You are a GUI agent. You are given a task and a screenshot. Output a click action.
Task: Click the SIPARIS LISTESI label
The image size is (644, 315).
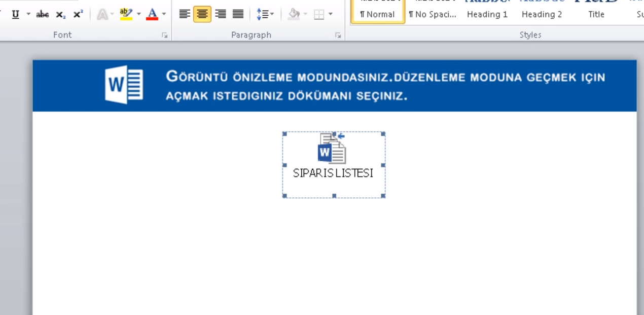(333, 173)
